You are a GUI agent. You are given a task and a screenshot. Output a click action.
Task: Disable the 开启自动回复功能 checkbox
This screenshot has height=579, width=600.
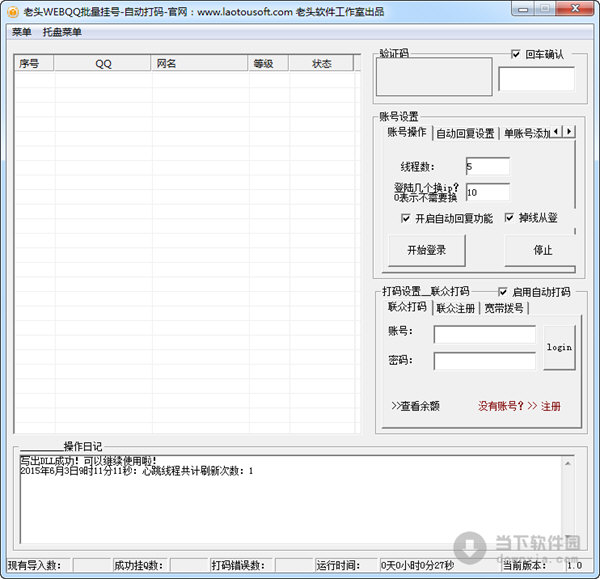[406, 218]
